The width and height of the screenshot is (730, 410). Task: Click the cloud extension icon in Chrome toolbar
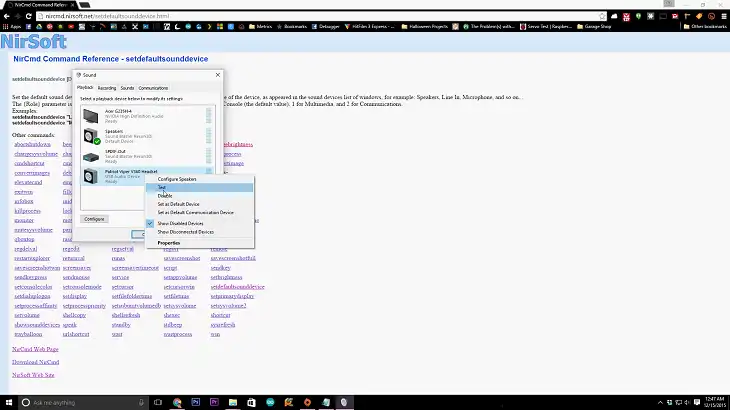(614, 16)
